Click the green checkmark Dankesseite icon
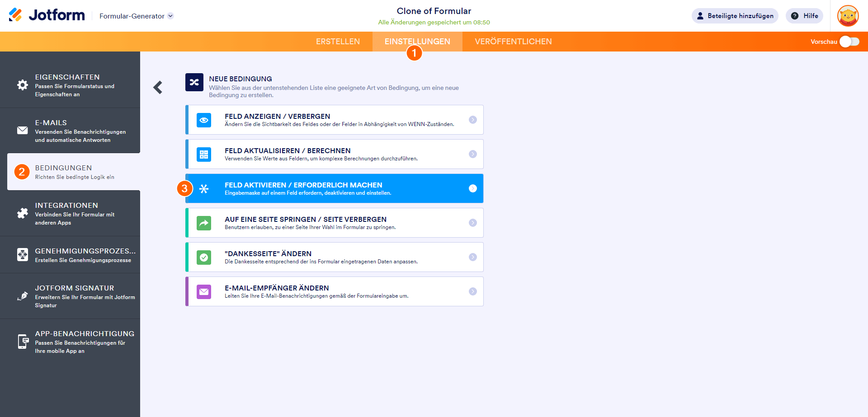The height and width of the screenshot is (417, 868). [x=204, y=257]
